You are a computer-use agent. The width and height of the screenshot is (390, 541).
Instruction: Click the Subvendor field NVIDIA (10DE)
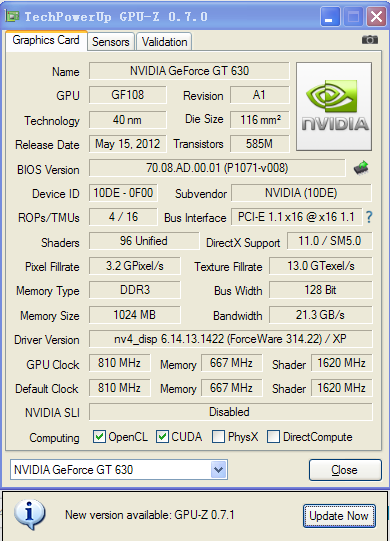[301, 193]
